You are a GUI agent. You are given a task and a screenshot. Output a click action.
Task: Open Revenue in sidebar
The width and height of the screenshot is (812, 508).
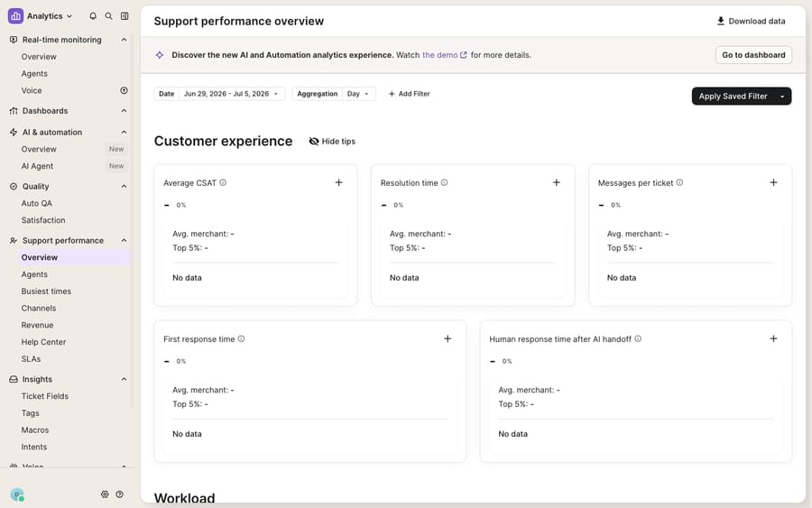pos(37,325)
